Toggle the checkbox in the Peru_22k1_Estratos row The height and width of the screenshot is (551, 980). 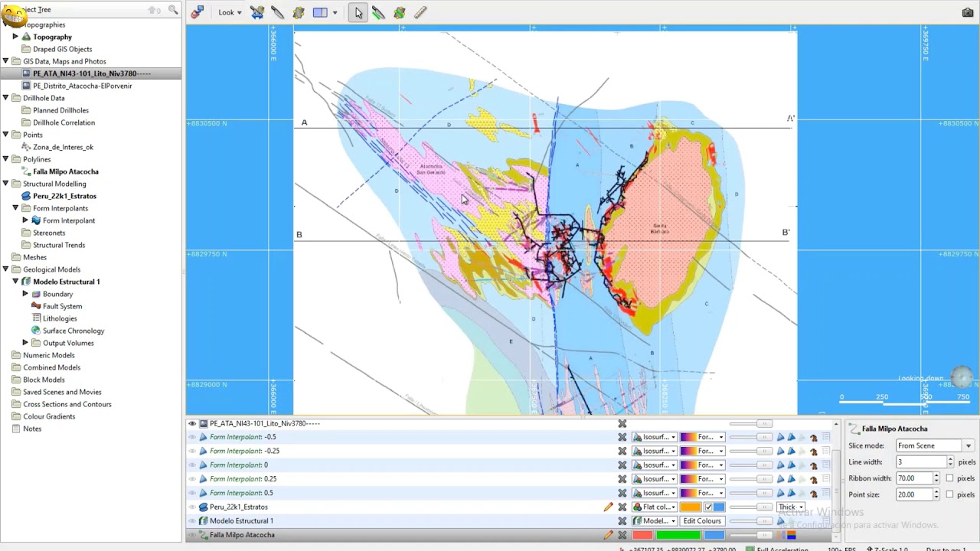[x=709, y=507]
